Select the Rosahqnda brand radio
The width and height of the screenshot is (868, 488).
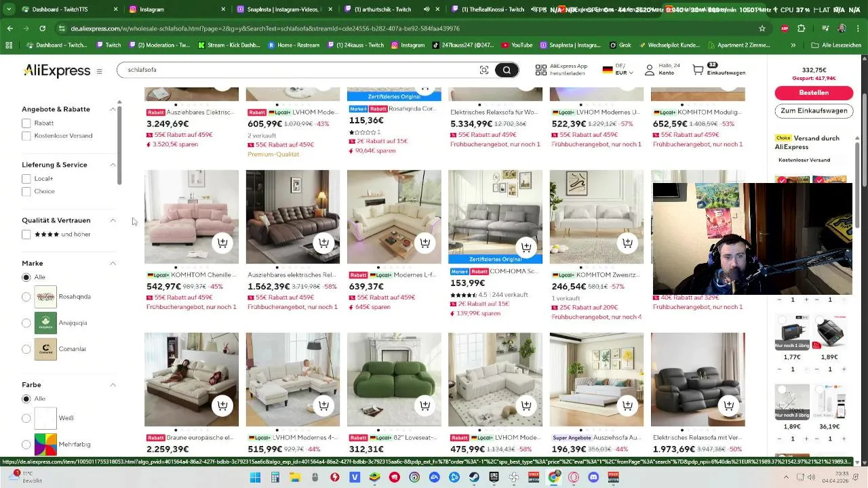click(x=26, y=297)
